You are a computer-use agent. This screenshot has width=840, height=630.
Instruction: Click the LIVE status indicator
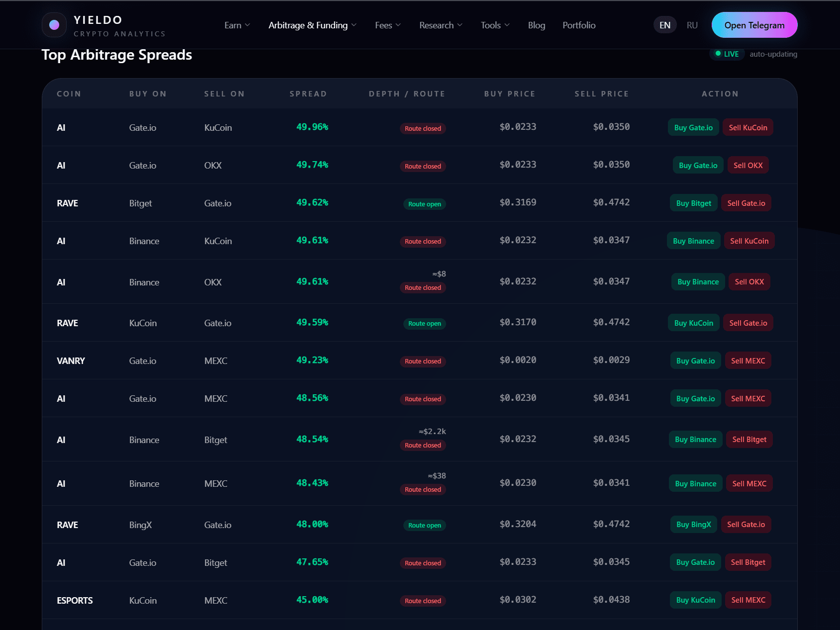(727, 54)
